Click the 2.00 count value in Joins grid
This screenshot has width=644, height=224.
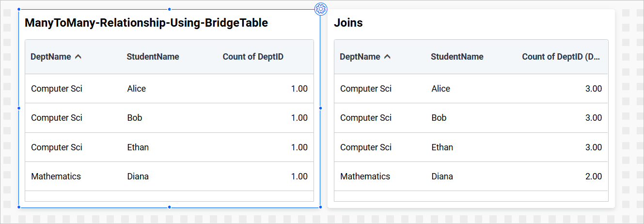point(593,176)
